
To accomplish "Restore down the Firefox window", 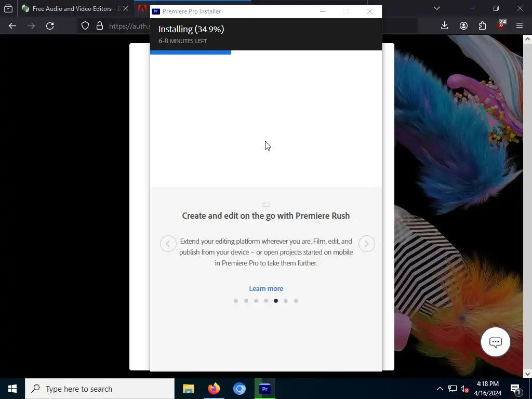I will 496,8.
